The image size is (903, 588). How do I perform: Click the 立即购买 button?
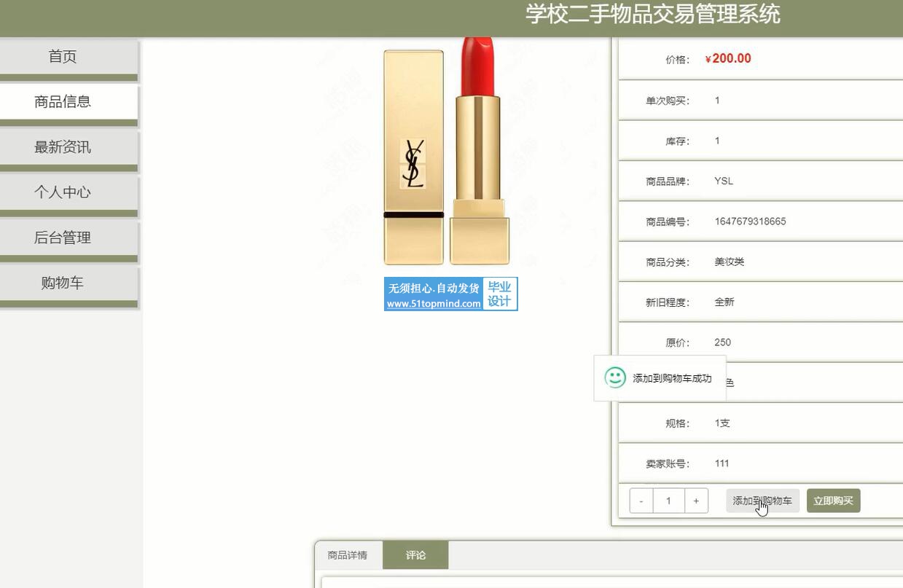click(833, 501)
